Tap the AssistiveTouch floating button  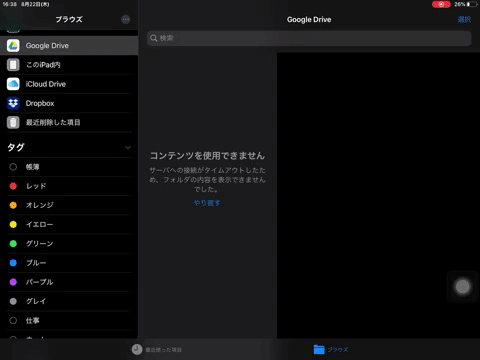pyautogui.click(x=462, y=287)
